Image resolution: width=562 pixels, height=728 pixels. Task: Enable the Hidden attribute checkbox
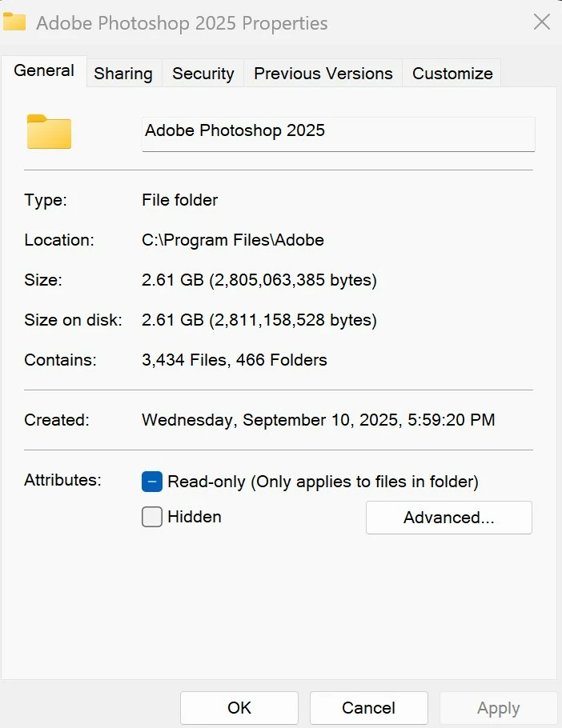point(152,517)
